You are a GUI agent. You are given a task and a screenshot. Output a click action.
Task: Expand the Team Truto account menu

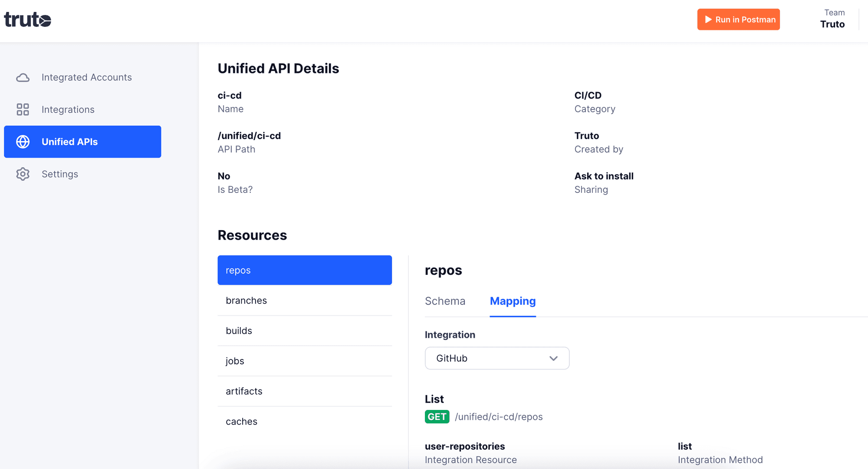click(x=833, y=19)
